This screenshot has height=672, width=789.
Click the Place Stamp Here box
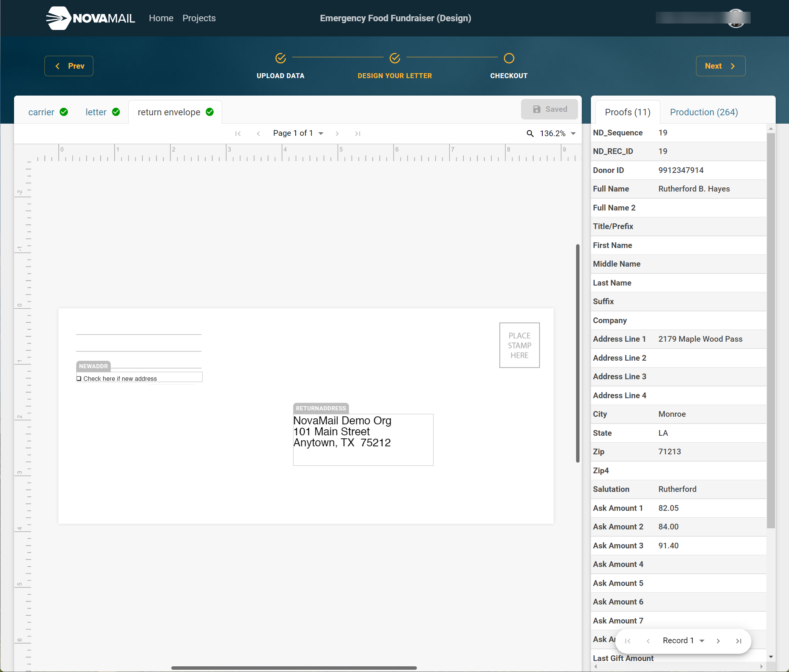(520, 345)
